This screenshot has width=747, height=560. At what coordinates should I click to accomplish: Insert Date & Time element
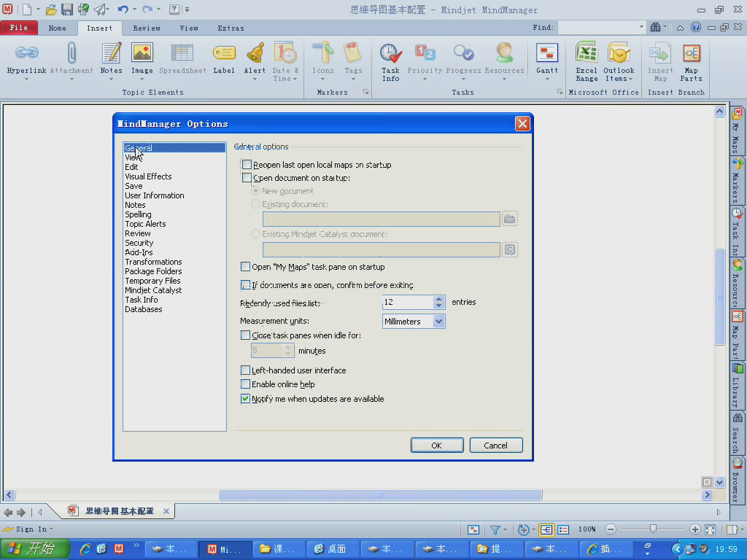tap(285, 62)
